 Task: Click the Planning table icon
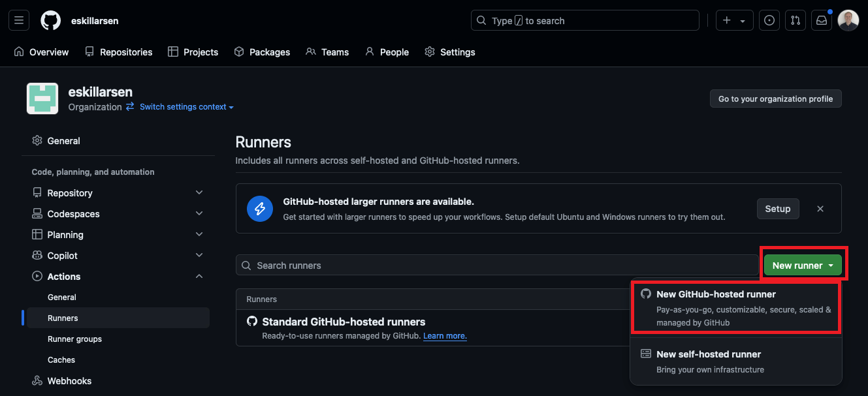[x=37, y=235]
